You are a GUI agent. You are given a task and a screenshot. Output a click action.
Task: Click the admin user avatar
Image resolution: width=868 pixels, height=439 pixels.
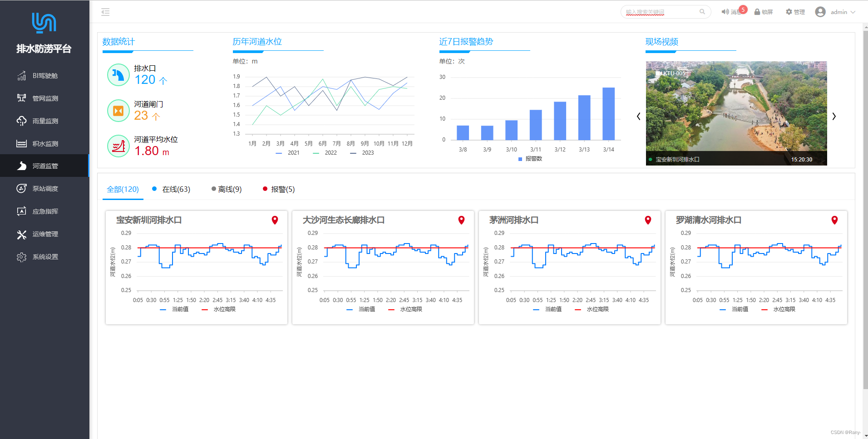click(820, 12)
